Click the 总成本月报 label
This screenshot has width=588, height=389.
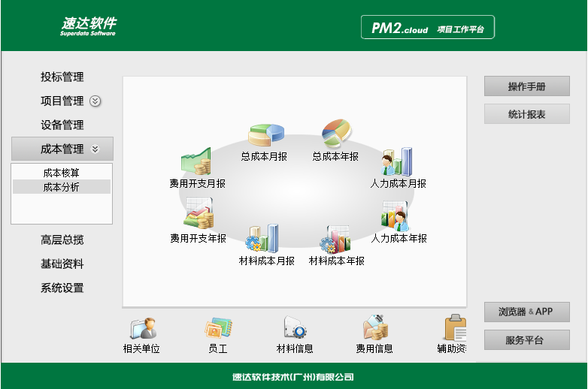click(x=264, y=156)
